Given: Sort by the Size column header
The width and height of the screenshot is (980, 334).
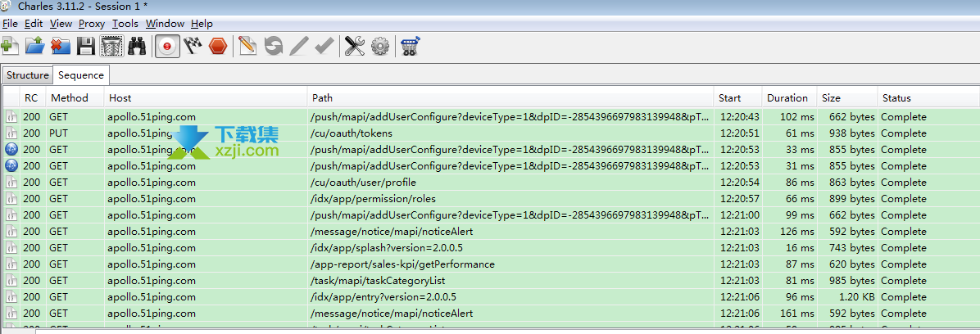Looking at the screenshot, I should point(846,98).
